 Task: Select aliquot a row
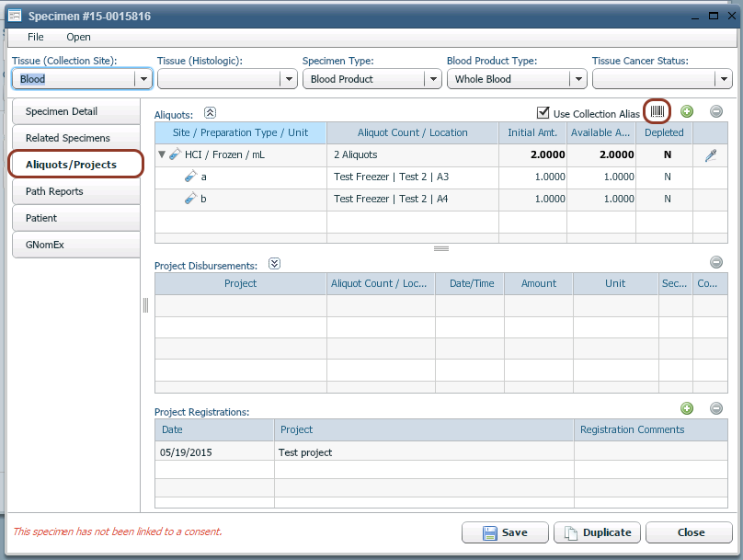441,177
